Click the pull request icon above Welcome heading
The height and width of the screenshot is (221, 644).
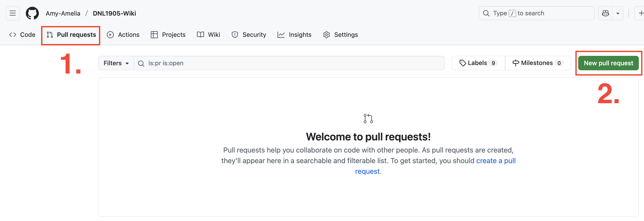pyautogui.click(x=368, y=118)
